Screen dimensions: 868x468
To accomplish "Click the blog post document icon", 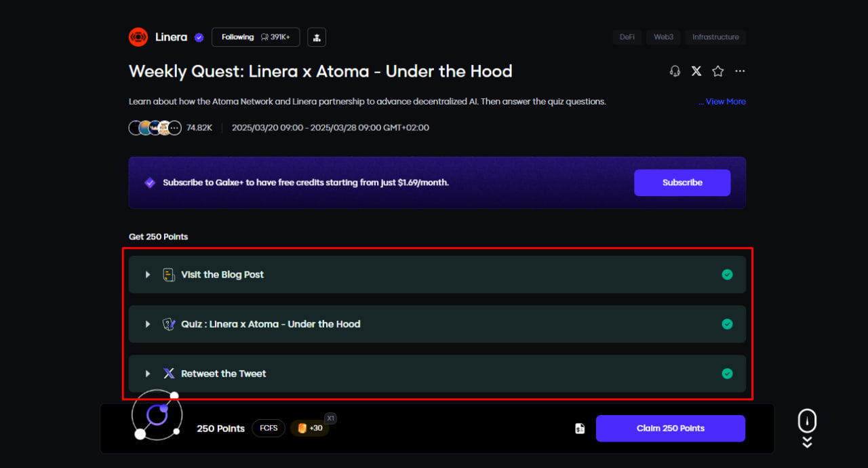I will point(169,275).
